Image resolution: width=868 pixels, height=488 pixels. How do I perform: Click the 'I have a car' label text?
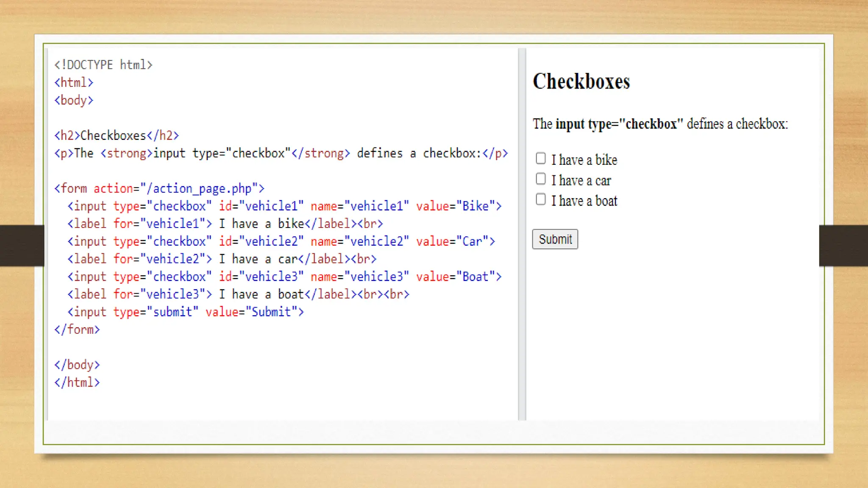coord(581,181)
